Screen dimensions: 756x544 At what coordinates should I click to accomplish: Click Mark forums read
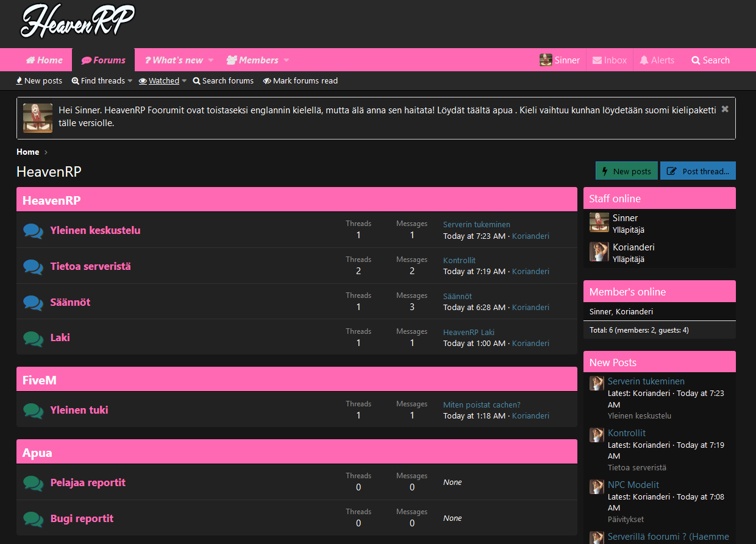click(300, 80)
